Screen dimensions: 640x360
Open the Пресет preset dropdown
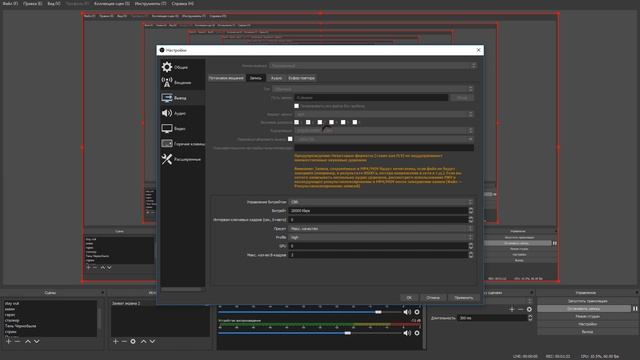(381, 229)
